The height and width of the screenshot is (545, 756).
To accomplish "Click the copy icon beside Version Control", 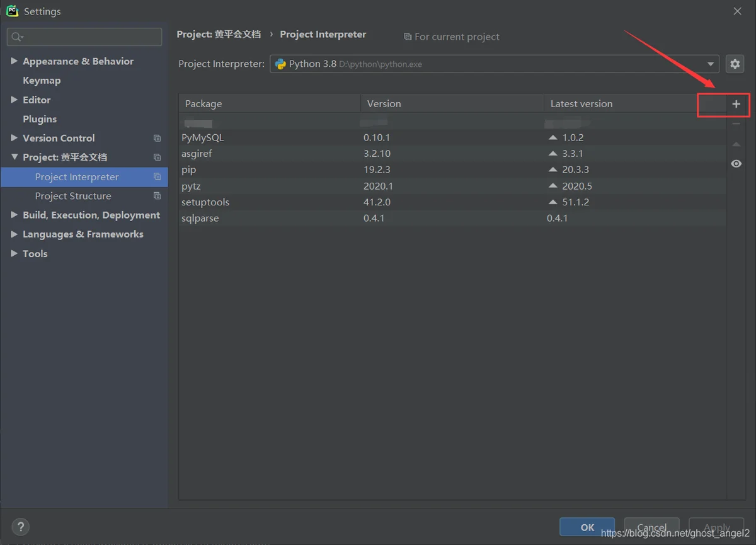I will [157, 138].
